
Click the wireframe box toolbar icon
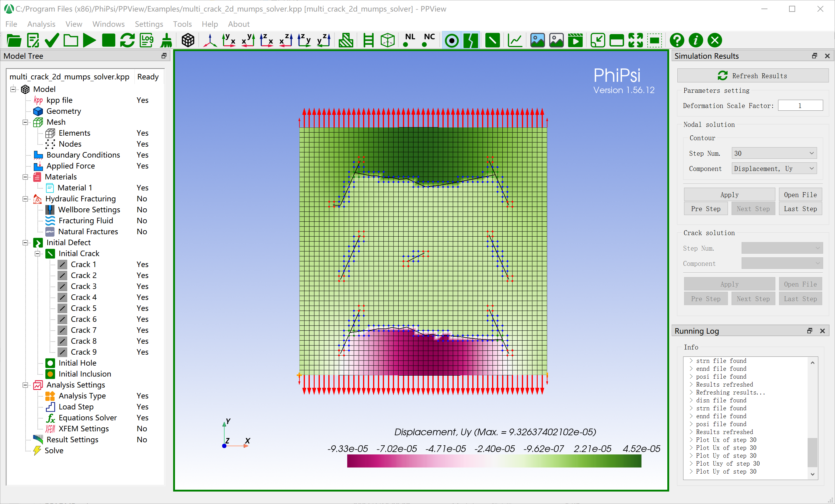click(x=387, y=40)
